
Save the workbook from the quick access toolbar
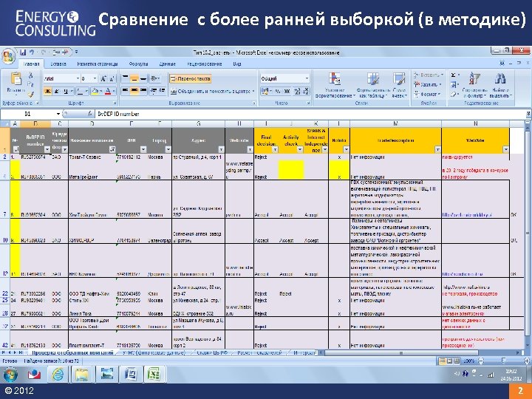point(23,52)
